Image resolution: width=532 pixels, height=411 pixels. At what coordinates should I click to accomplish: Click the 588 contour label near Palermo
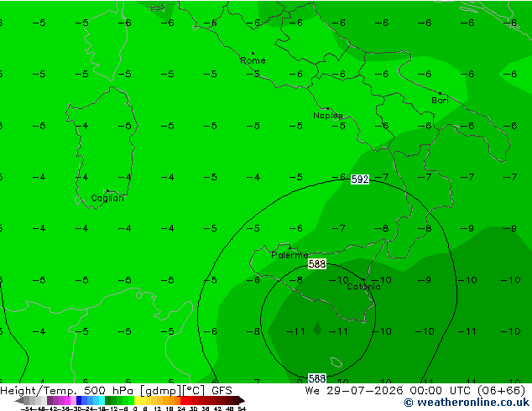317,264
